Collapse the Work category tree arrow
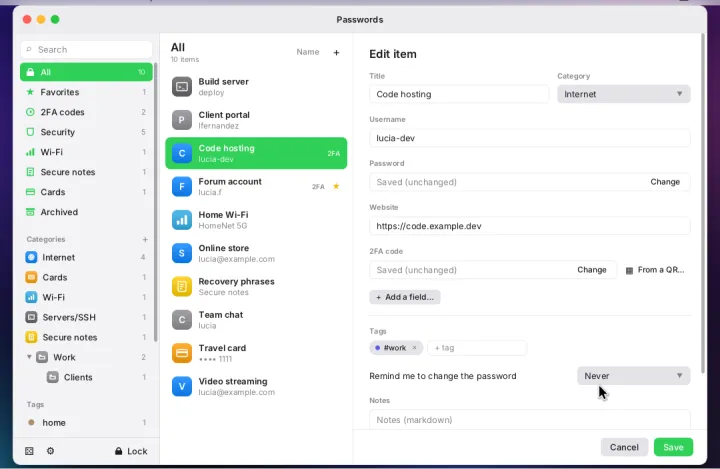 pyautogui.click(x=29, y=357)
